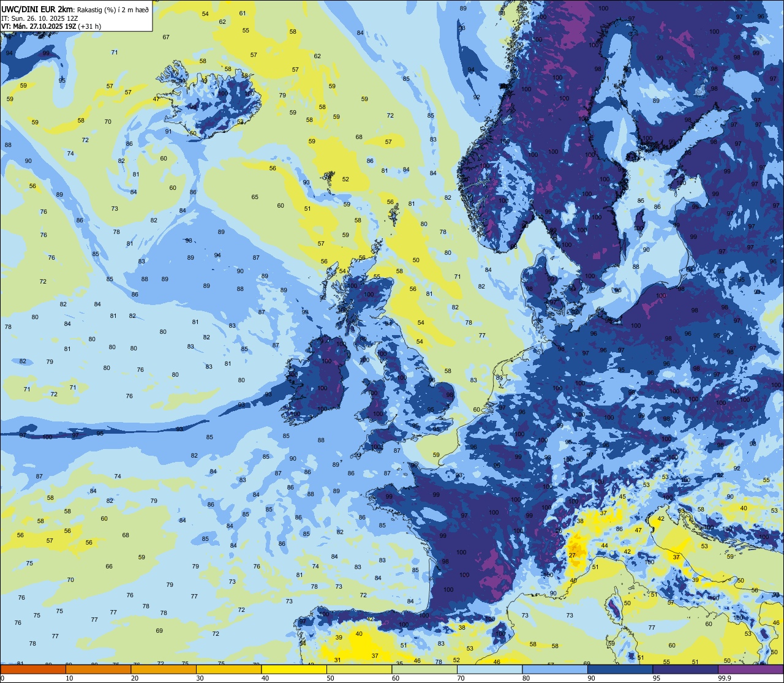Image resolution: width=784 pixels, height=683 pixels.
Task: Click the 95–99.9 navy legend swatch
Action: tap(685, 669)
